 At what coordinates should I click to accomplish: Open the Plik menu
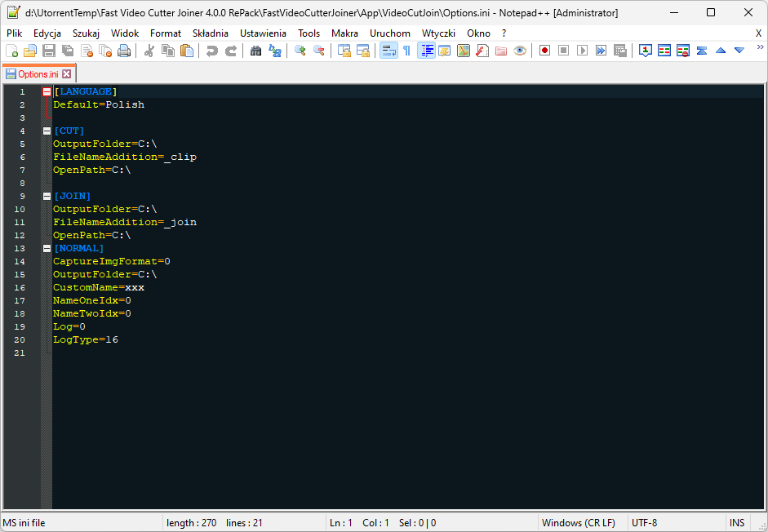14,33
